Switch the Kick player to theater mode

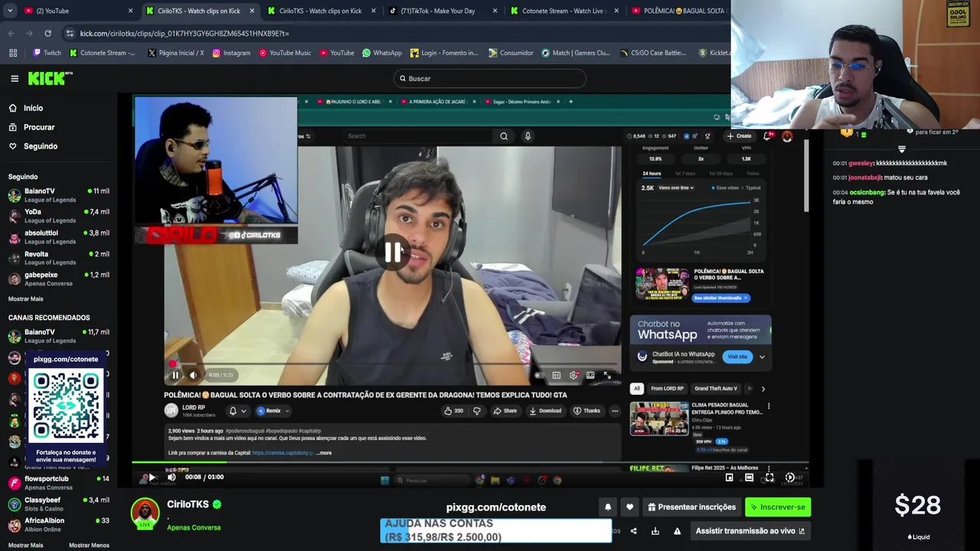pos(749,478)
